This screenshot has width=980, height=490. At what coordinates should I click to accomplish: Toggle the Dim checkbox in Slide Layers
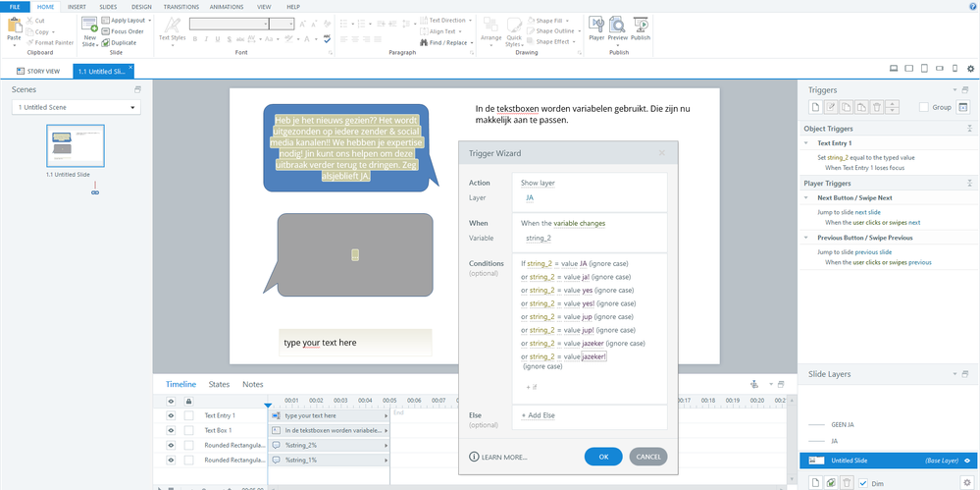(x=863, y=481)
